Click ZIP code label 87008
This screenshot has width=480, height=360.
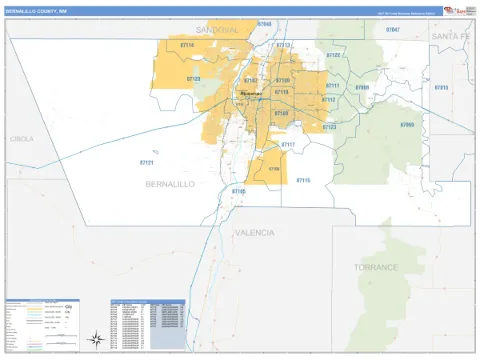[362, 87]
